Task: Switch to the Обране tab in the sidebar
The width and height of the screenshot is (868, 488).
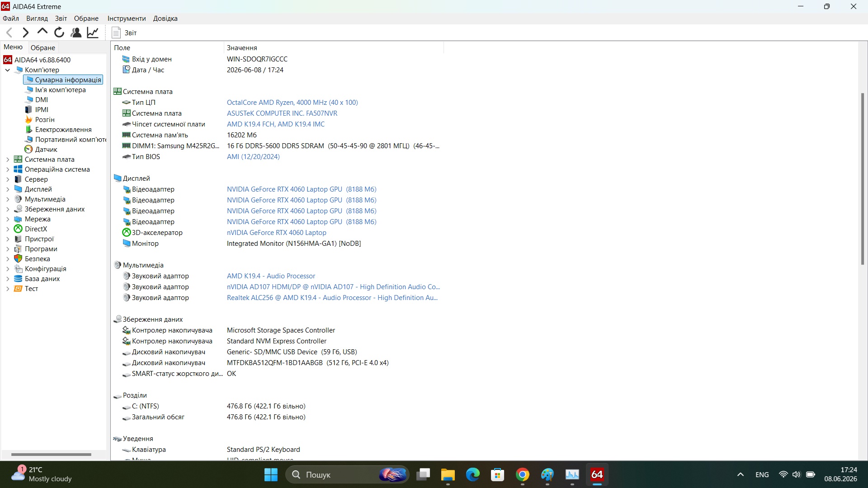Action: point(43,48)
